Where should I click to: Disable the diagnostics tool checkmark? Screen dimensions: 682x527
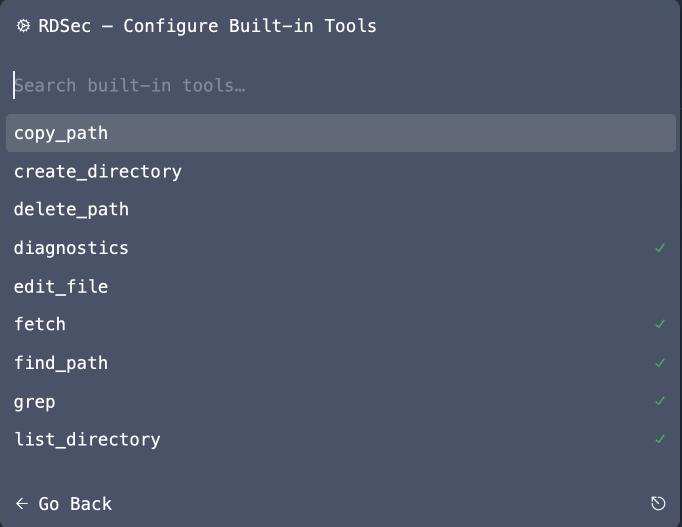[x=660, y=248]
